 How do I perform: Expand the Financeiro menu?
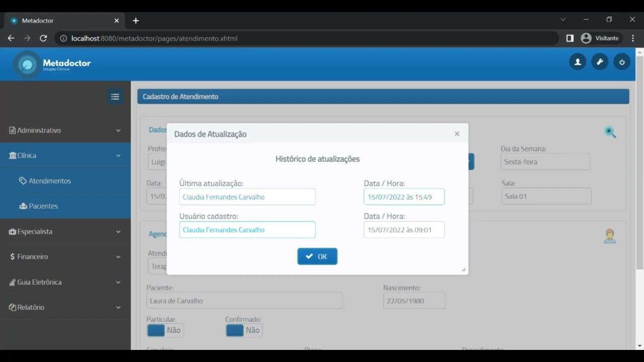tap(65, 257)
